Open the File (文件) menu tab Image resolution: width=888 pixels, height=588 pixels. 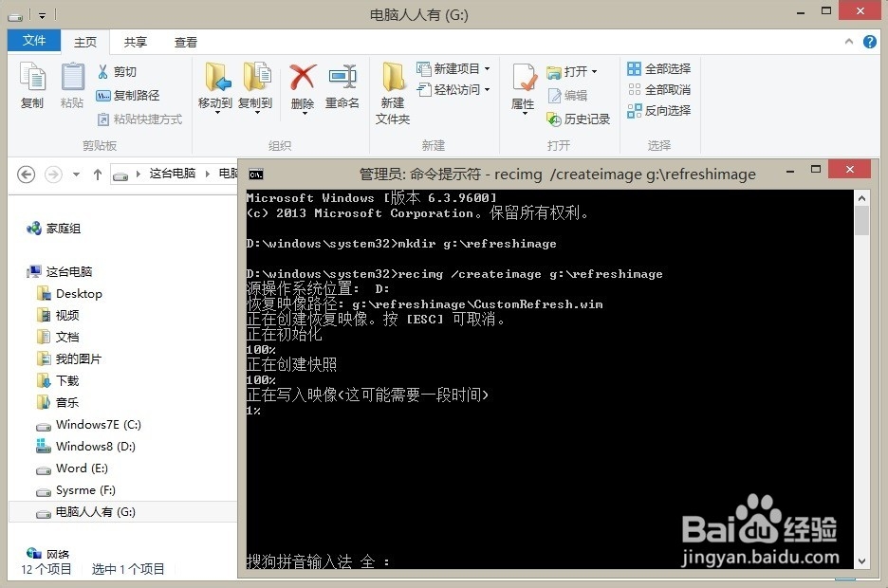[x=34, y=40]
